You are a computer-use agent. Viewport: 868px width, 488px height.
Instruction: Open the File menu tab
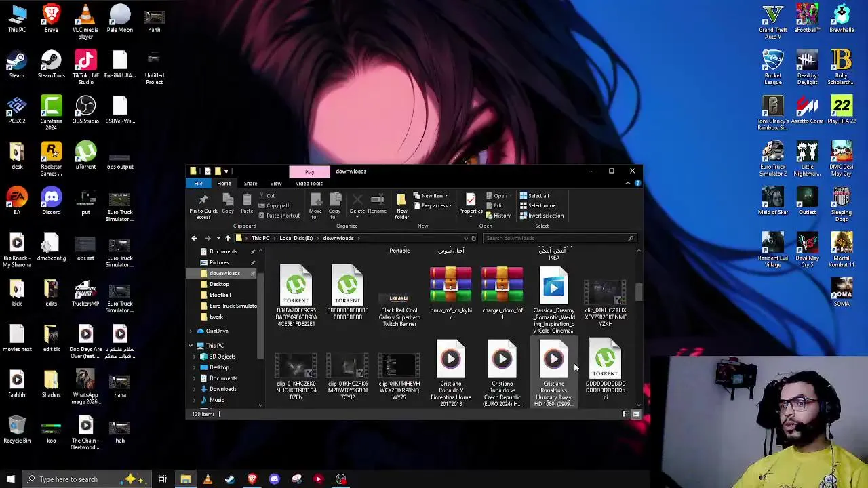198,184
